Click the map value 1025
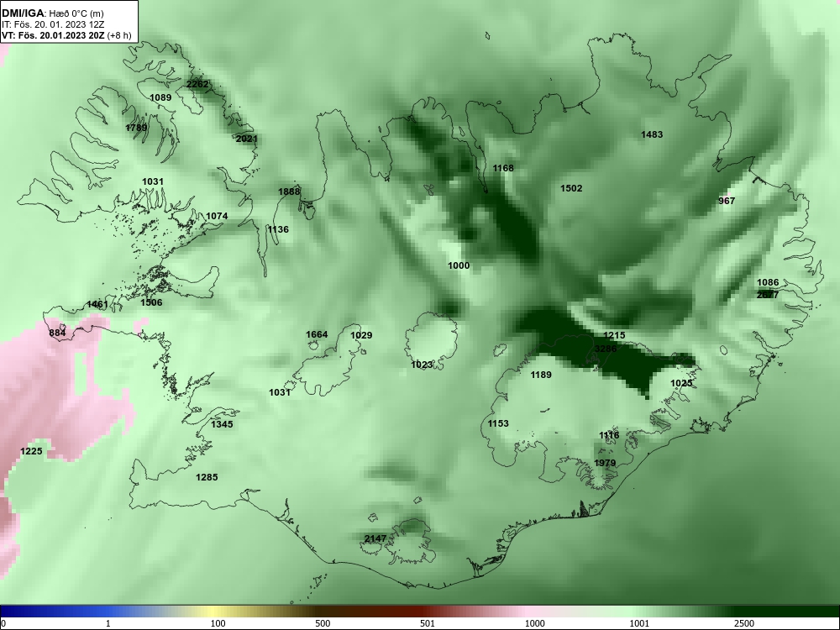Screen dimensions: 840x630 coord(681,383)
